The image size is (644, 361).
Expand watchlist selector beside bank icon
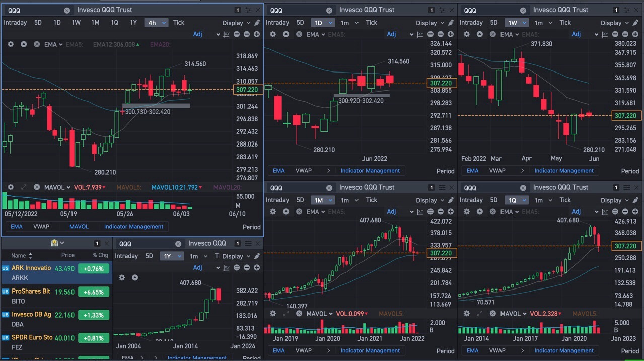click(62, 243)
